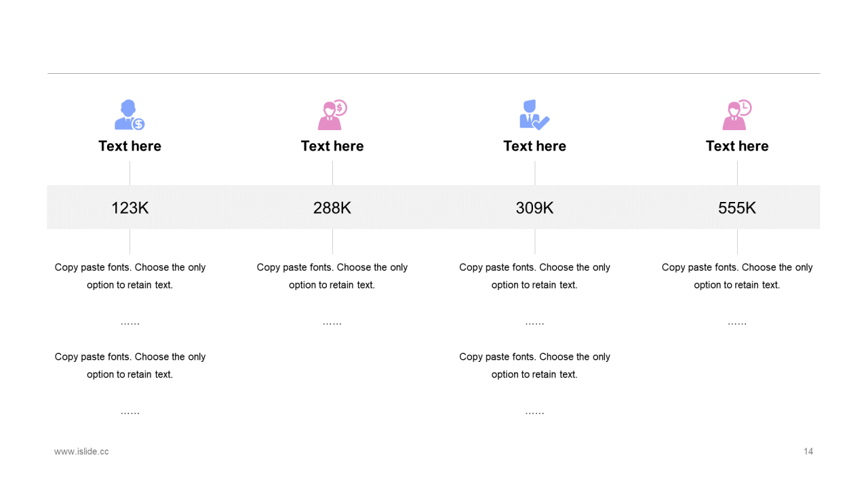Click the 288K figure on the band

tap(332, 208)
